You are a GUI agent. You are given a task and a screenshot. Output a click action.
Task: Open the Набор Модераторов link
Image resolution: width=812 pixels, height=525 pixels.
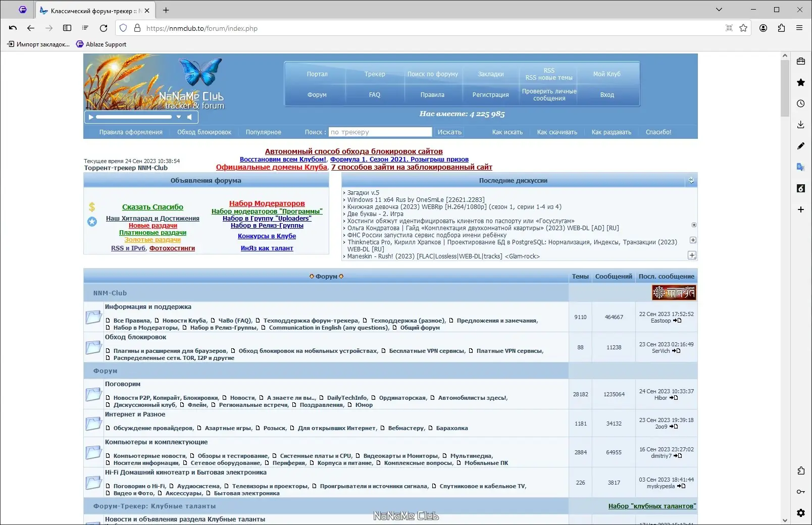click(x=267, y=203)
